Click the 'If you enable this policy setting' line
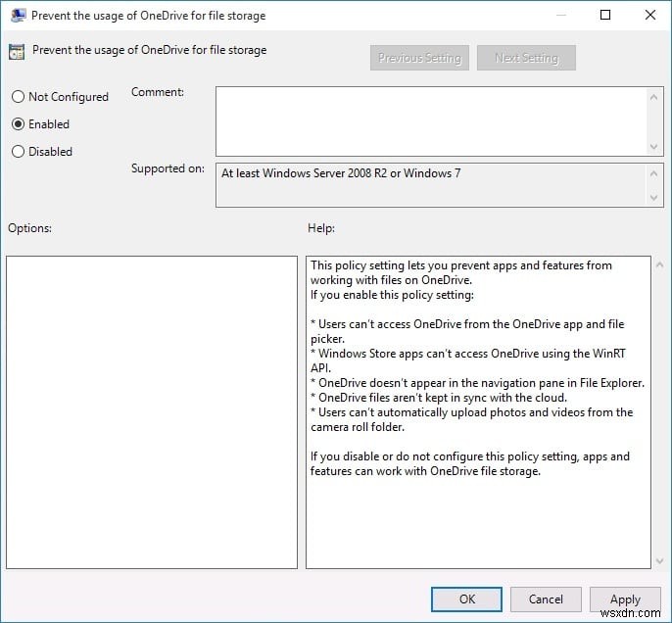Viewport: 672px width, 623px height. point(392,295)
